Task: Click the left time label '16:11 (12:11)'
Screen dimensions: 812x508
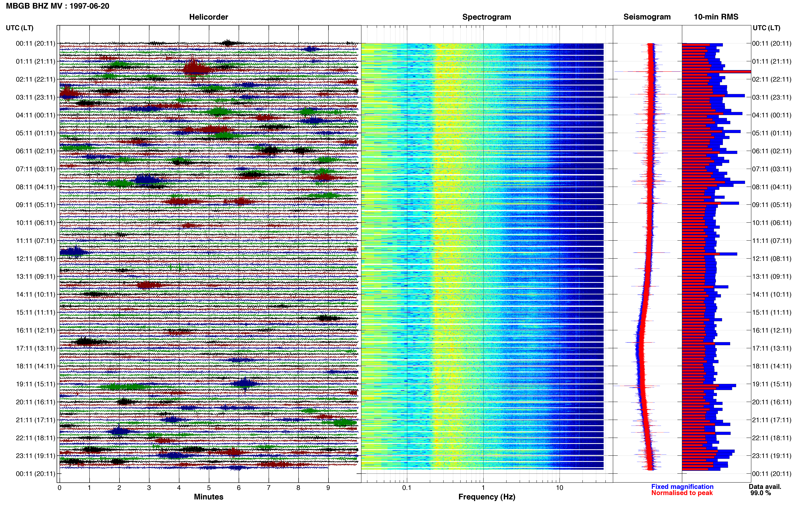Action: coord(36,330)
